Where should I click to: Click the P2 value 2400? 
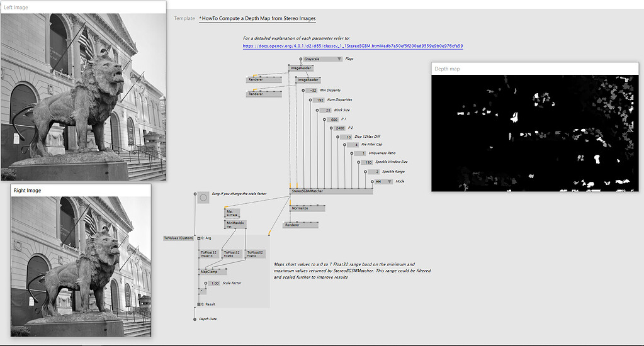click(x=340, y=128)
